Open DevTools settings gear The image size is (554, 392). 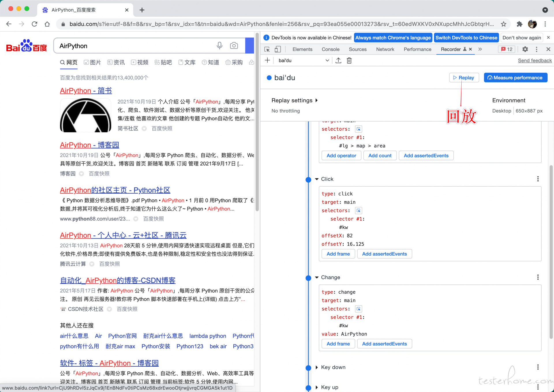525,49
